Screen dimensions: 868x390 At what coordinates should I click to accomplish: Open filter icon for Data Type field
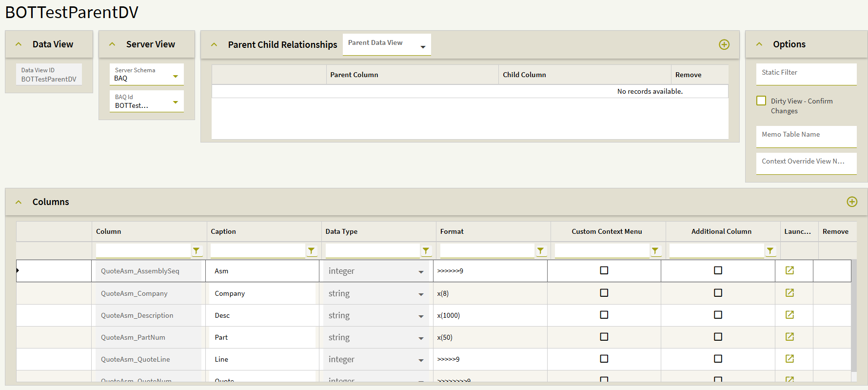[x=426, y=251]
